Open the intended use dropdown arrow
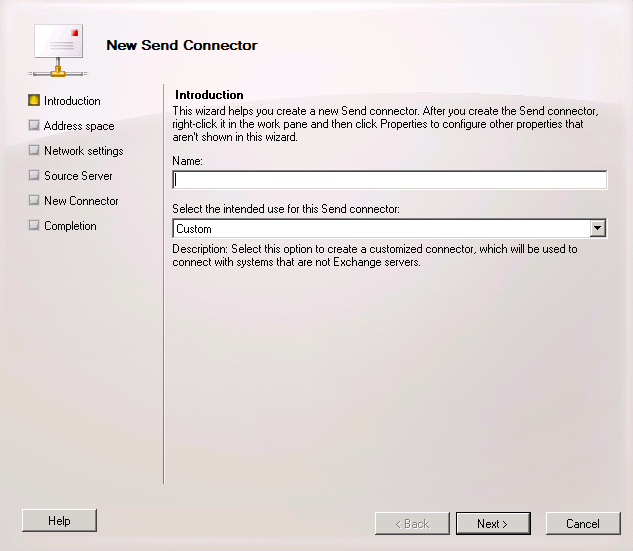 [x=597, y=228]
